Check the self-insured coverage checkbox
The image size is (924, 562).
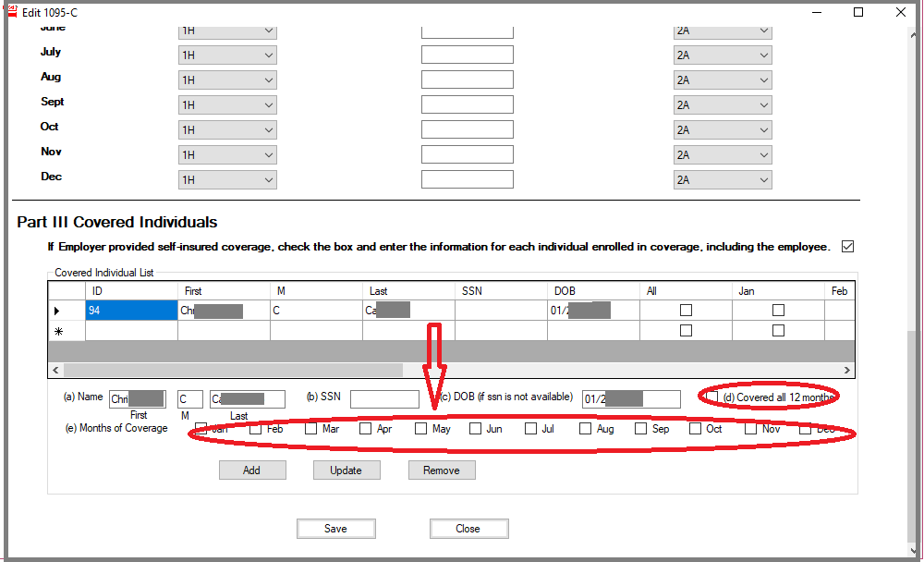pyautogui.click(x=847, y=247)
